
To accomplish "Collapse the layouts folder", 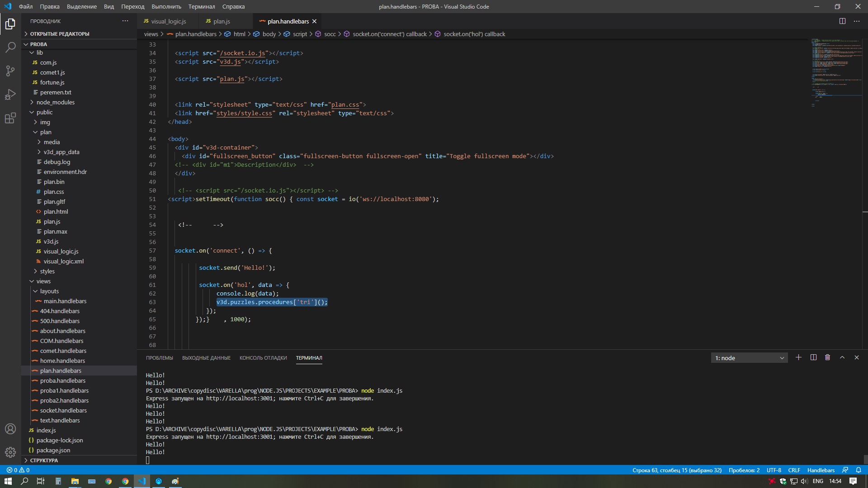I will (x=79, y=291).
